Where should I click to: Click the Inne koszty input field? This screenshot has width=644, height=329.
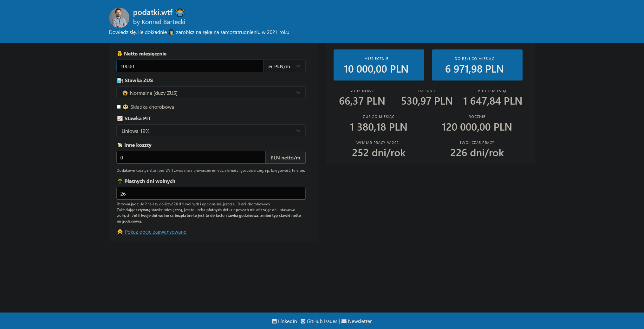click(x=191, y=158)
